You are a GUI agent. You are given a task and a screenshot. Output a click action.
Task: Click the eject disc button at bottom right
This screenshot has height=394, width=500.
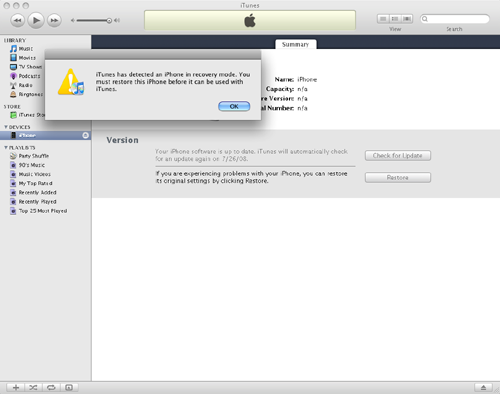pos(483,387)
